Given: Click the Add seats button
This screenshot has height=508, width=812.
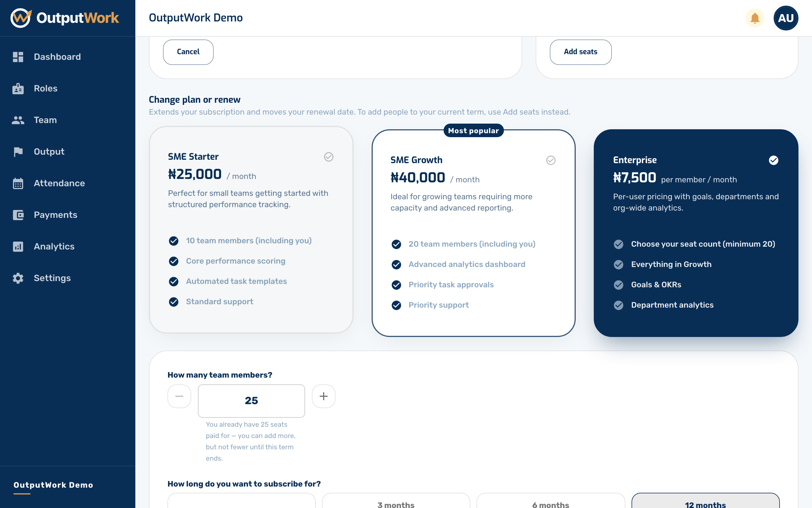Looking at the screenshot, I should [581, 52].
